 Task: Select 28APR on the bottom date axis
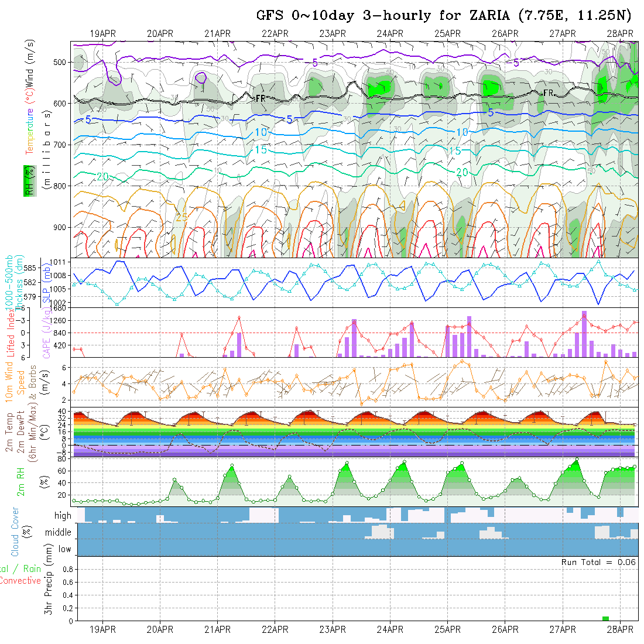coord(619,629)
